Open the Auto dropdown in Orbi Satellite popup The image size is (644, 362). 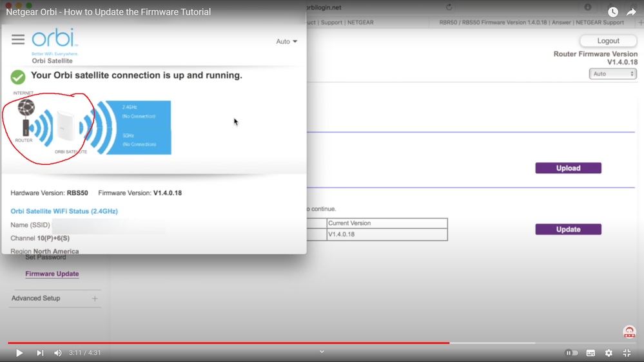click(x=286, y=42)
